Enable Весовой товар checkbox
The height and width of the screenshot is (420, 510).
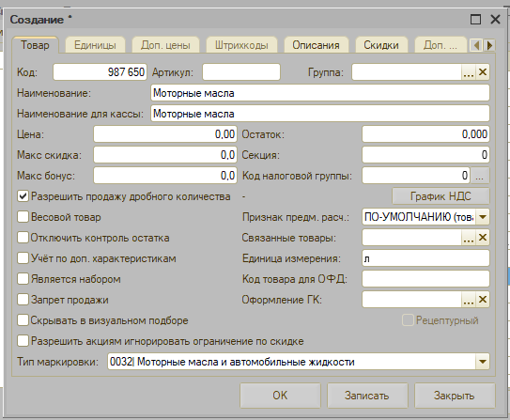(23, 217)
